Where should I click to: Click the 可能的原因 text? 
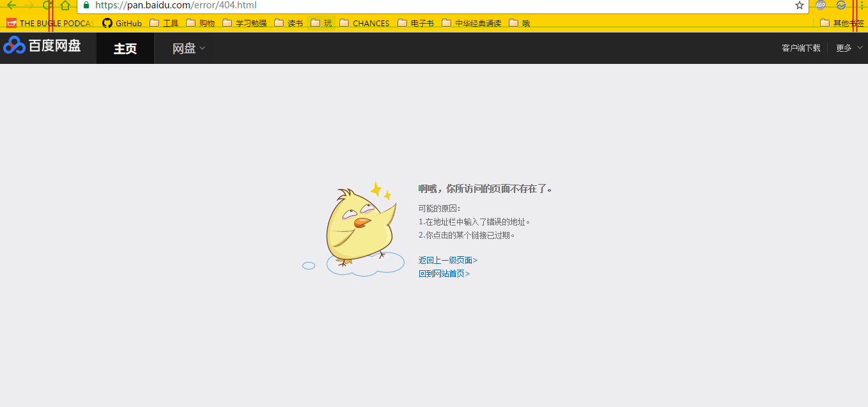pos(440,208)
